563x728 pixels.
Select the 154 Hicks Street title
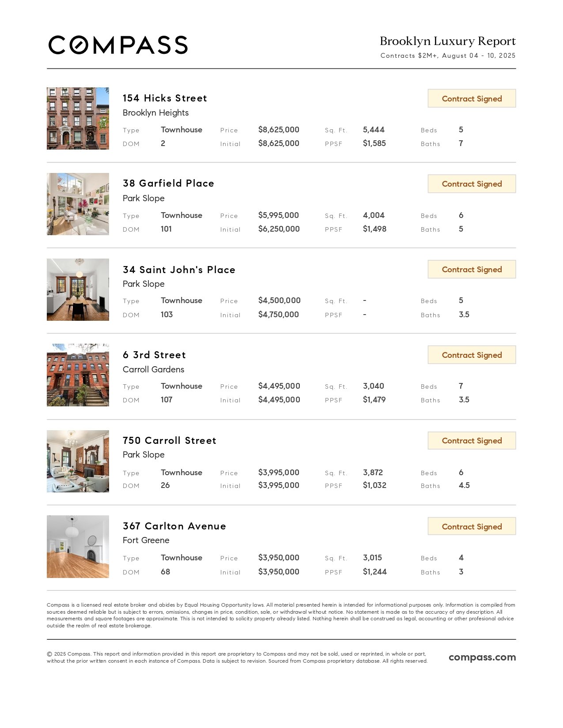point(165,98)
